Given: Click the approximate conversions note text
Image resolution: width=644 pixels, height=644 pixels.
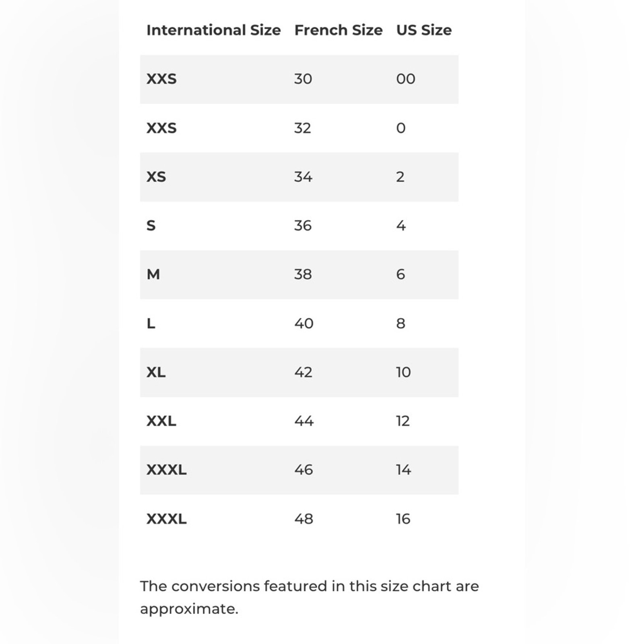Looking at the screenshot, I should [x=310, y=598].
